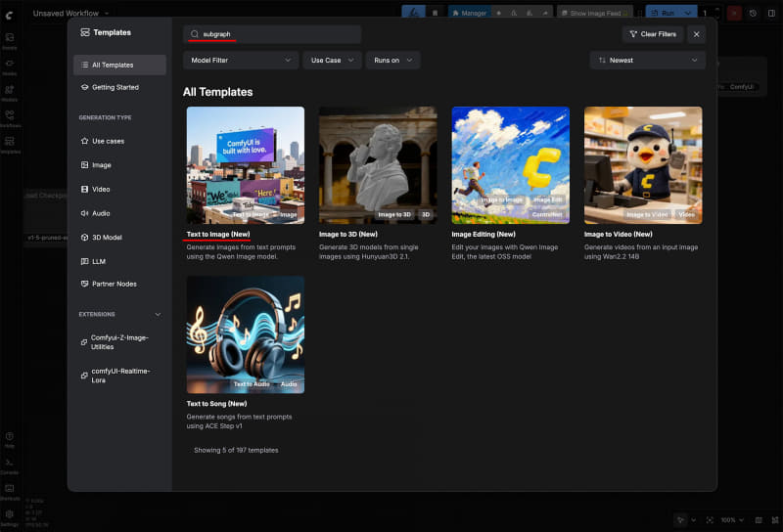Click the search field containing 'subgraph'
The width and height of the screenshot is (783, 532).
(x=272, y=34)
